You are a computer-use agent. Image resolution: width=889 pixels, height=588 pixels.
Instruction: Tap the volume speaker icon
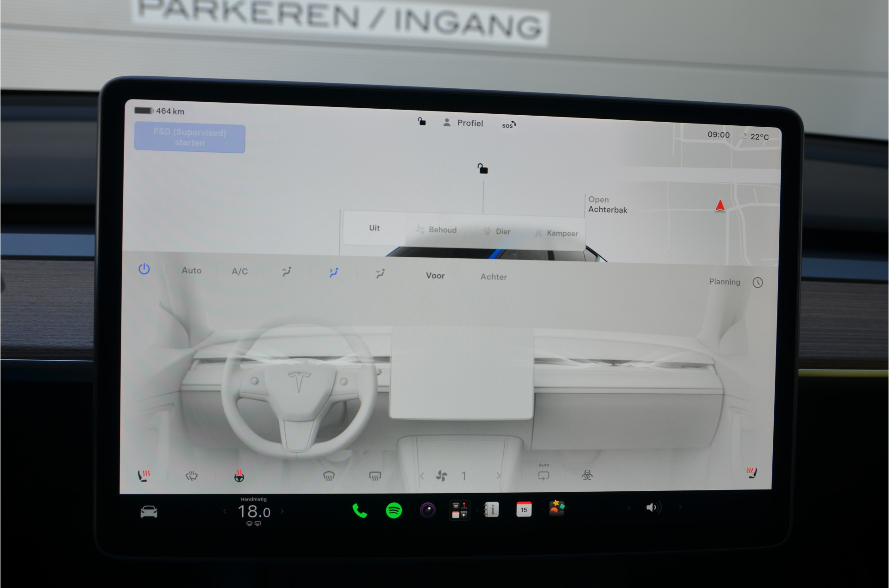tap(653, 508)
